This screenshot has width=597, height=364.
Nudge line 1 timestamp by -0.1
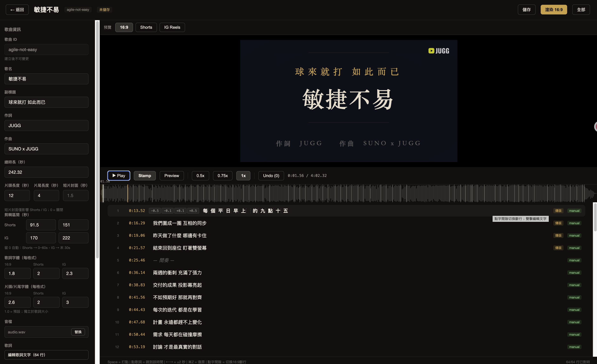point(167,211)
